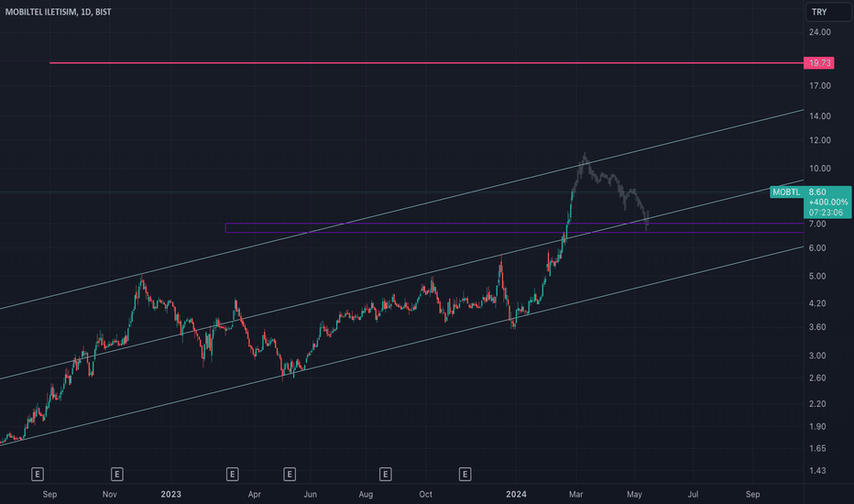Select the purple rectangle zone near 7.00

514,228
